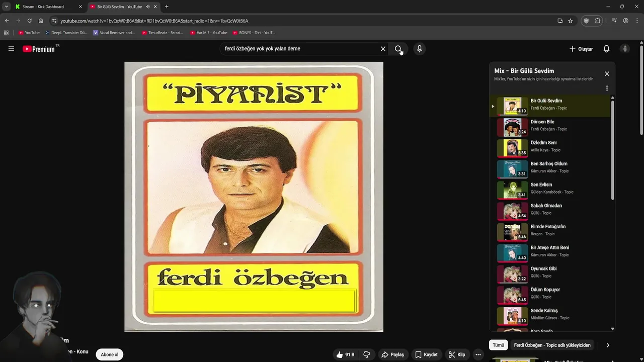Reload the current page
Image resolution: width=644 pixels, height=362 pixels.
[x=29, y=21]
